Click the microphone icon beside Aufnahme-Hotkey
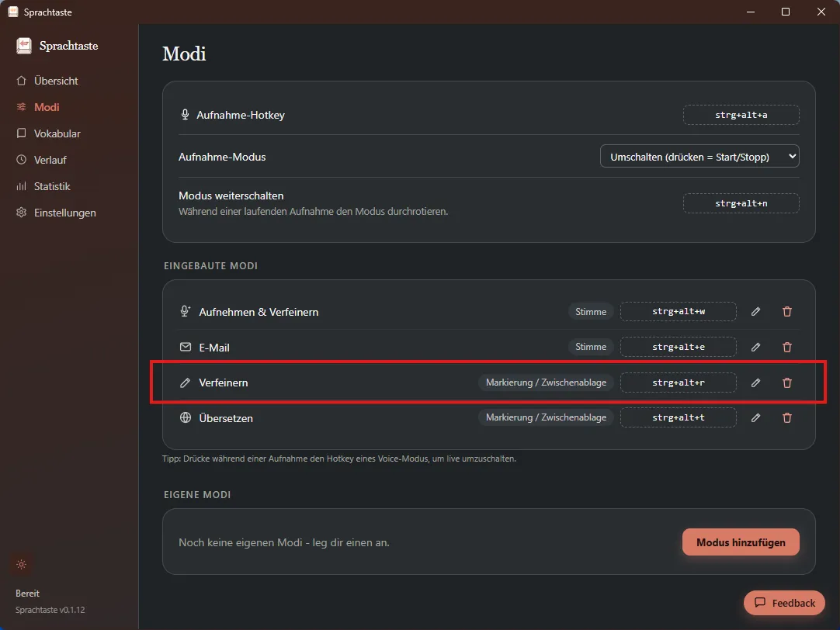The height and width of the screenshot is (630, 840). pos(185,115)
